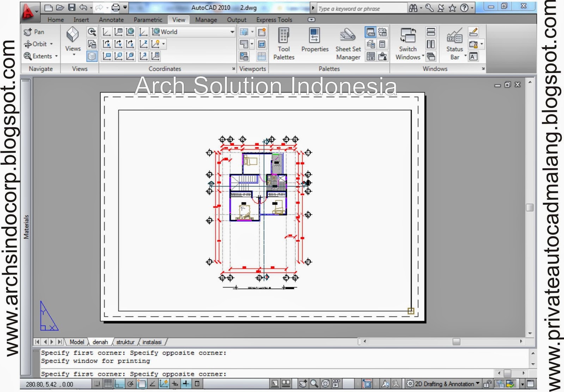Image resolution: width=564 pixels, height=392 pixels.
Task: Click the vertical scrollbar thumb of drawing area
Action: (529, 207)
